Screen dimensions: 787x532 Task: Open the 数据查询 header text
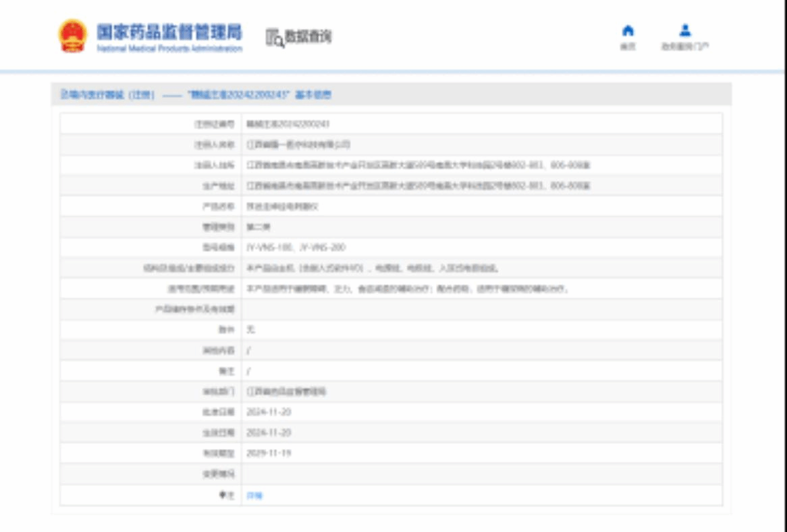pos(308,37)
